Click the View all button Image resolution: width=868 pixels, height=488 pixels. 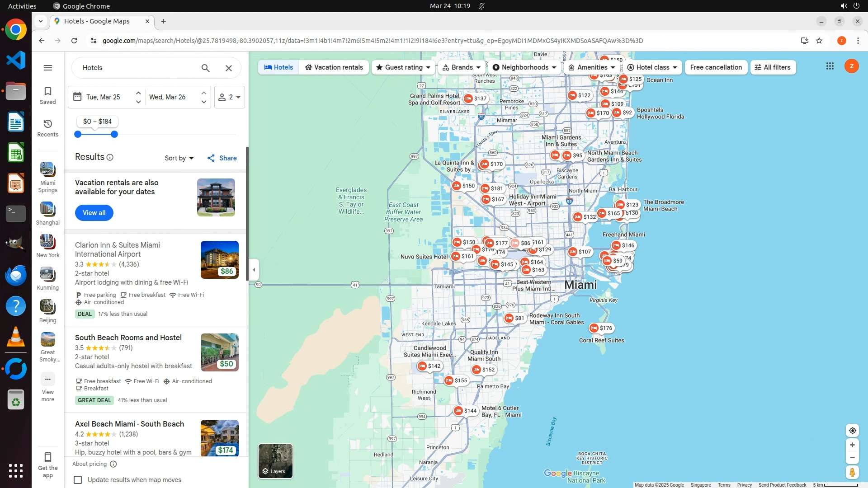tap(94, 213)
